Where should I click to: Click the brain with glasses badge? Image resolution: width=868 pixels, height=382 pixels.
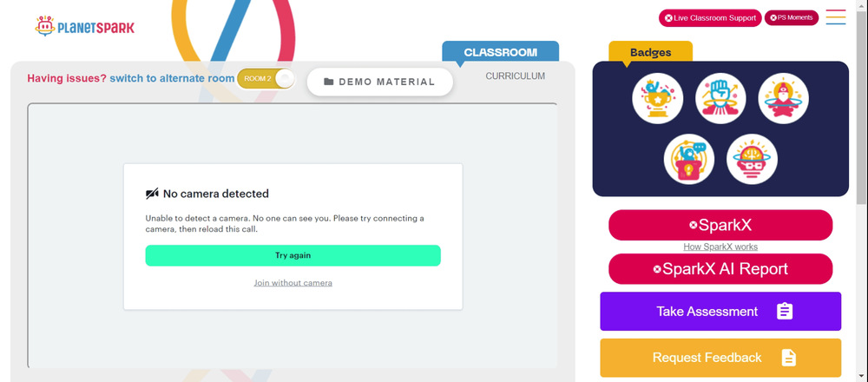(752, 160)
